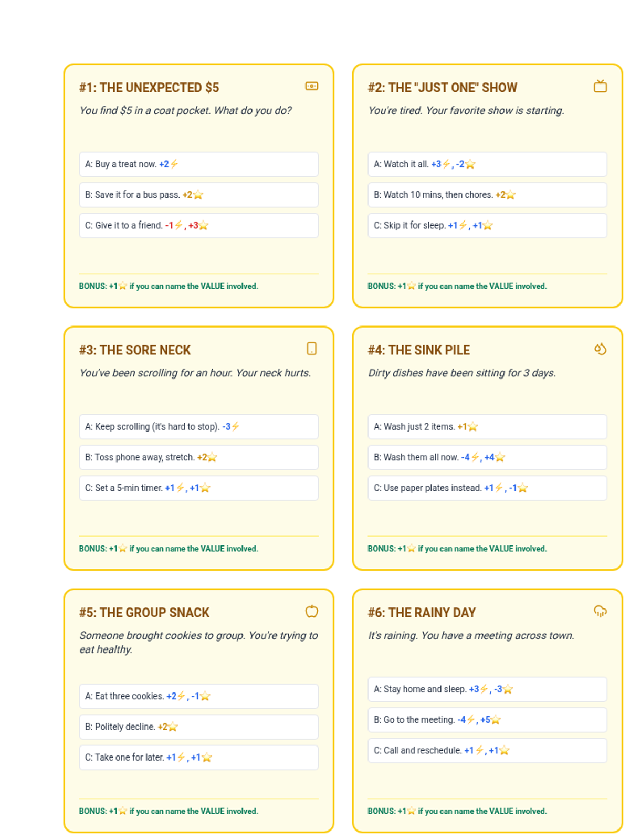Click the card title '#4: THE SINK PILE'
630x840 pixels.
pyautogui.click(x=418, y=350)
